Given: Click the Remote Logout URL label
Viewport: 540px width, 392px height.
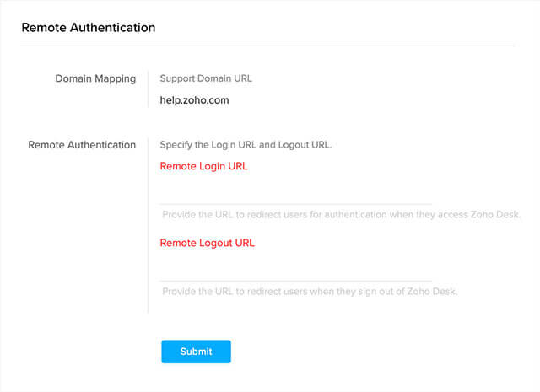Looking at the screenshot, I should pyautogui.click(x=207, y=243).
